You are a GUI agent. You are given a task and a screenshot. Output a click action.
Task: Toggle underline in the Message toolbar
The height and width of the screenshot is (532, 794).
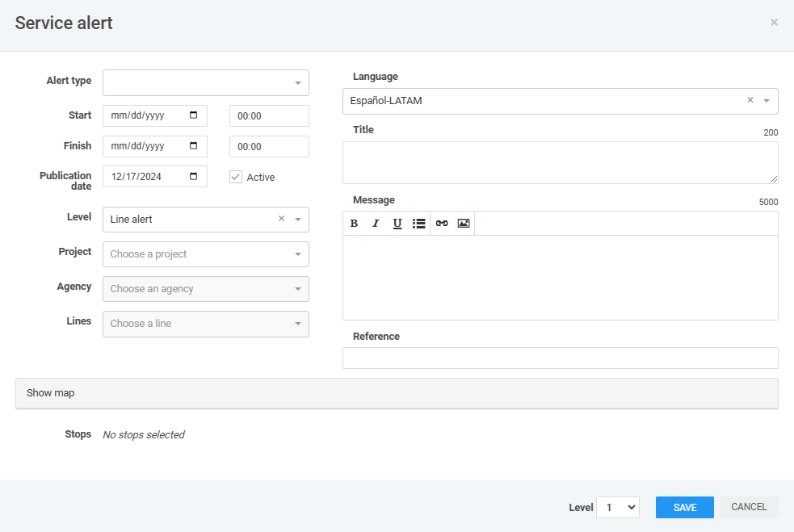[x=397, y=224]
